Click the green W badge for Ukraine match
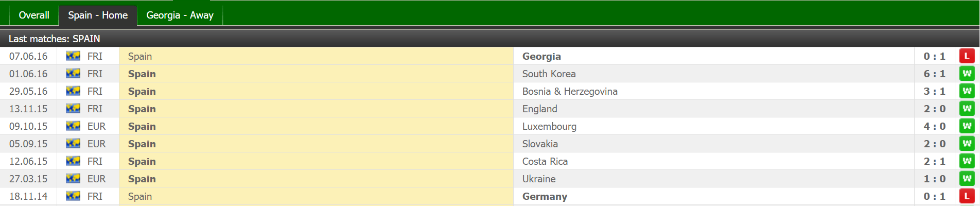This screenshot has height=206, width=980. [967, 179]
